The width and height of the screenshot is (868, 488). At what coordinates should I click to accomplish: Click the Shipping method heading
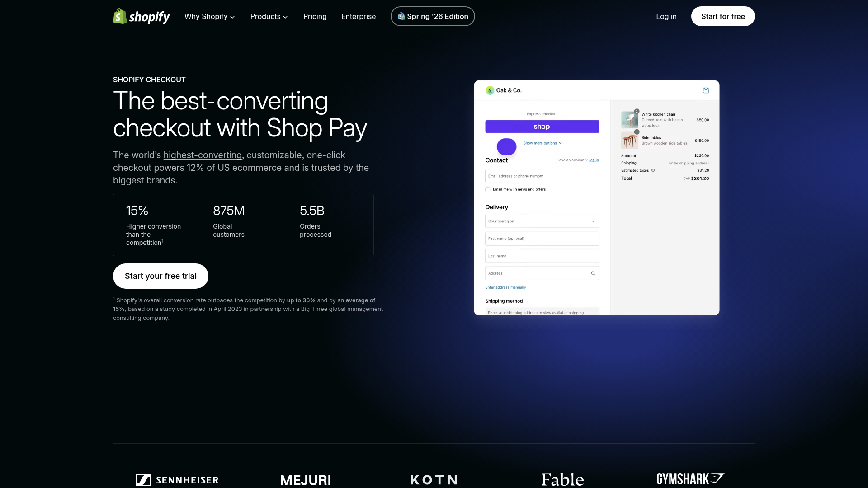(504, 301)
